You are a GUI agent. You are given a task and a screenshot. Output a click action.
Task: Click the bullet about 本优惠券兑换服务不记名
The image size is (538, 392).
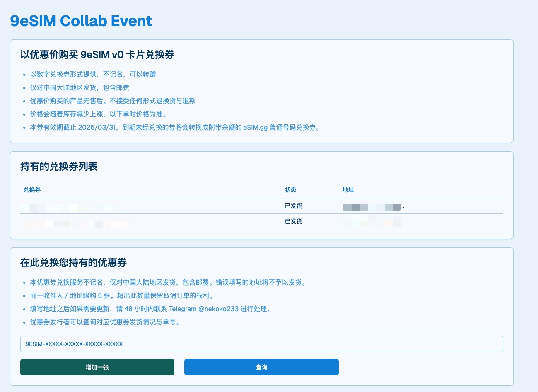(x=169, y=282)
